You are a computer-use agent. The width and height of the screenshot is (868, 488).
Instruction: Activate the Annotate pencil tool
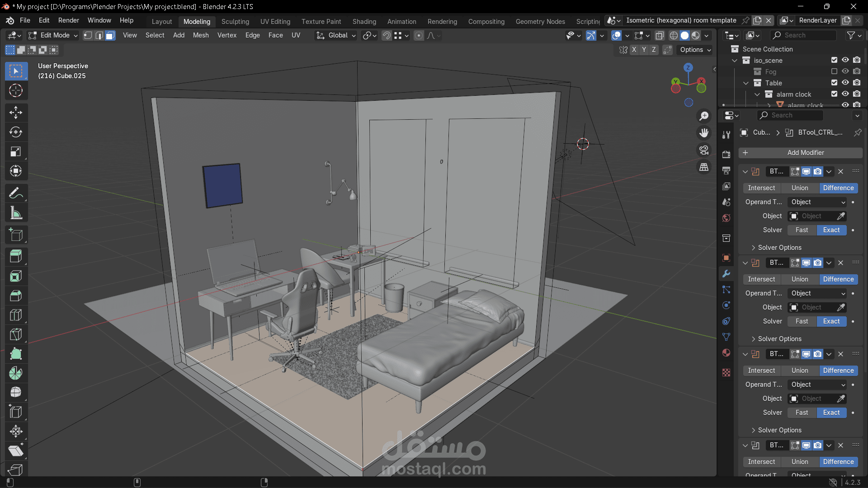coord(16,194)
